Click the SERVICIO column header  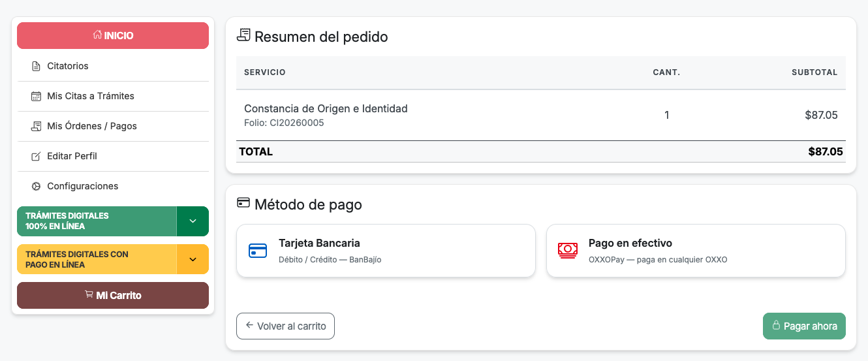point(265,72)
